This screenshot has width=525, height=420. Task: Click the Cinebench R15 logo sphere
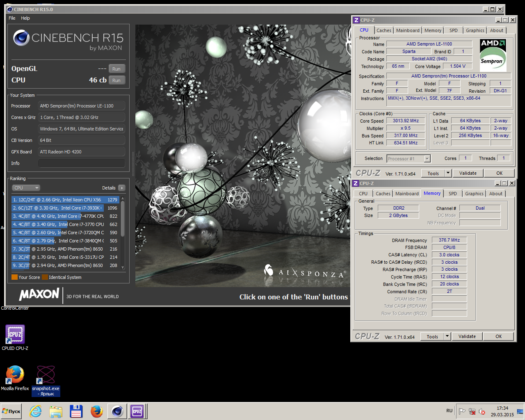21,38
